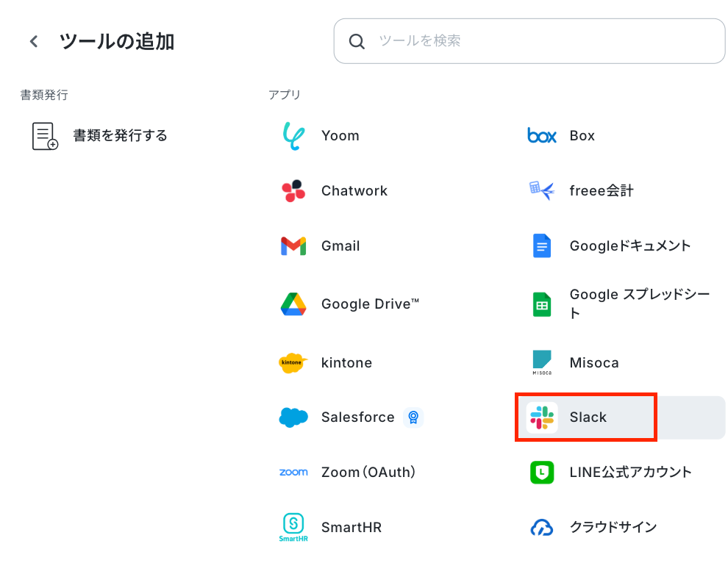728x563 pixels.
Task: Click the Google Drive triangle icon
Action: [x=293, y=304]
